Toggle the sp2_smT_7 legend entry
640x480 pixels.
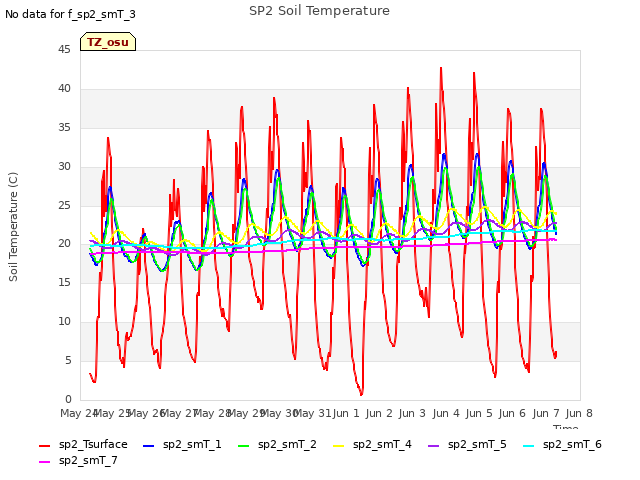(x=78, y=460)
